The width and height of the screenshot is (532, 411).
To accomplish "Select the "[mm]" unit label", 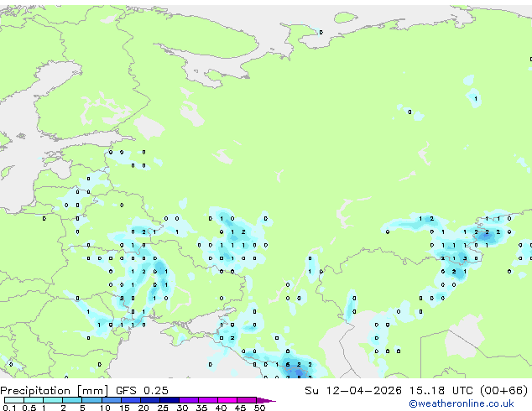I will [93, 391].
